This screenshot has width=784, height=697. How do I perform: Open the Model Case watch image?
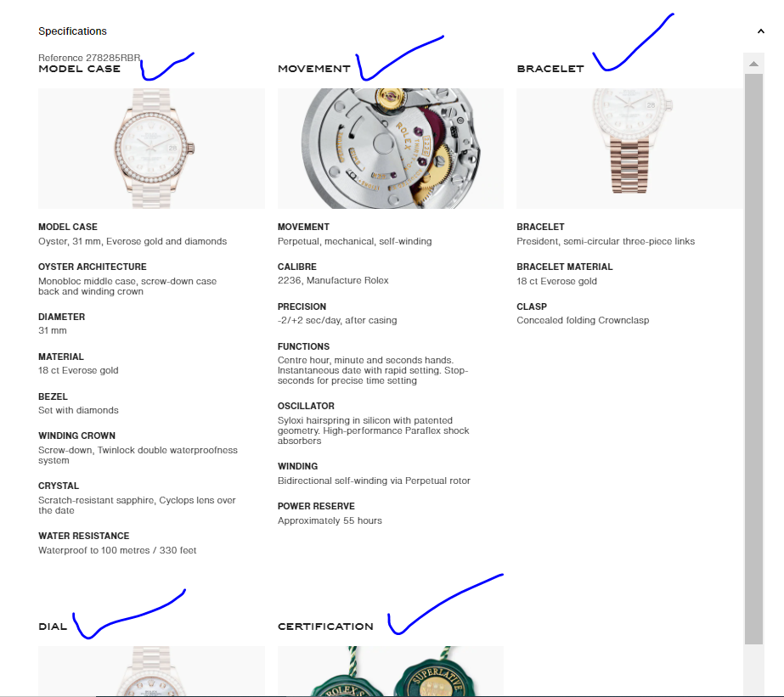pyautogui.click(x=151, y=149)
